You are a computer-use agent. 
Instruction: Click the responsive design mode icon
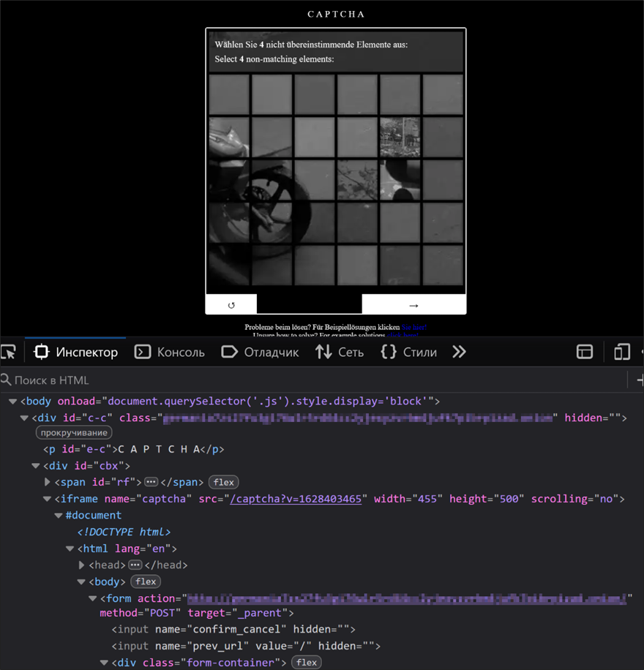[x=621, y=352]
